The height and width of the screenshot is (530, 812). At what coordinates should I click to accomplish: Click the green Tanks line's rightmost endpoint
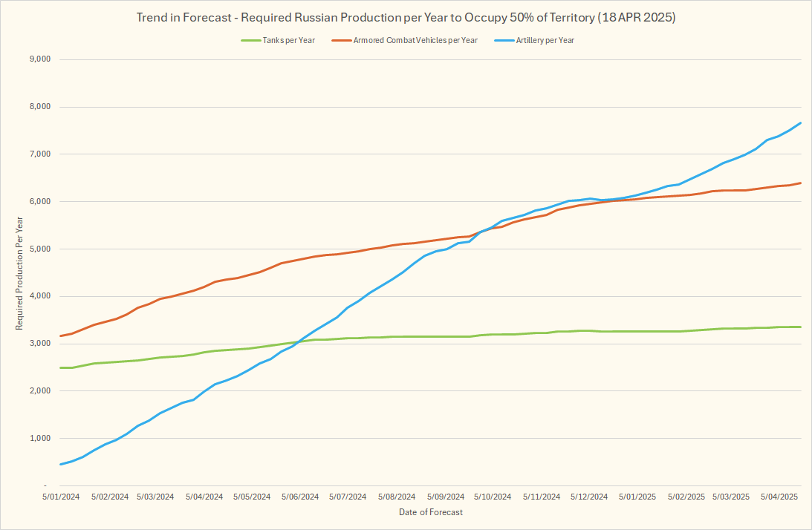[800, 327]
